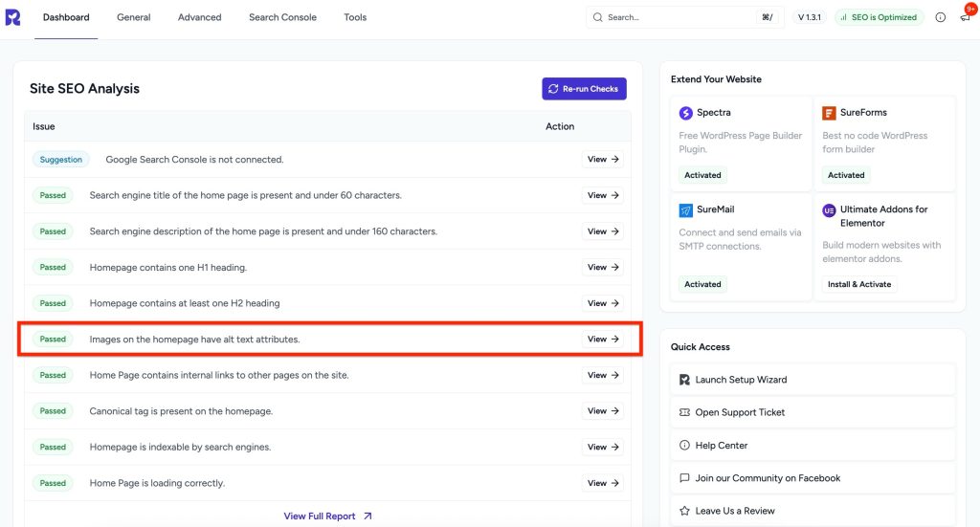View the images alt text attributes check
The height and width of the screenshot is (527, 980).
(603, 340)
